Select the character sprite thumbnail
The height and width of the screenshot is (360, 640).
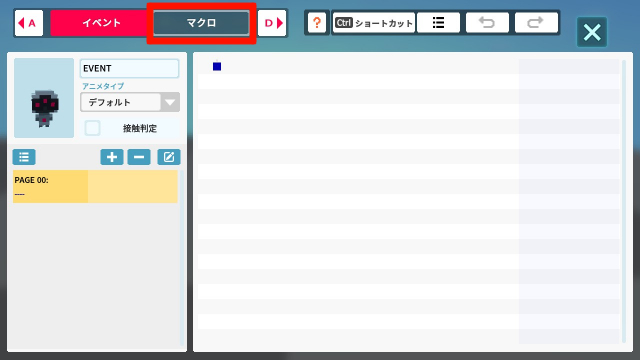click(44, 98)
